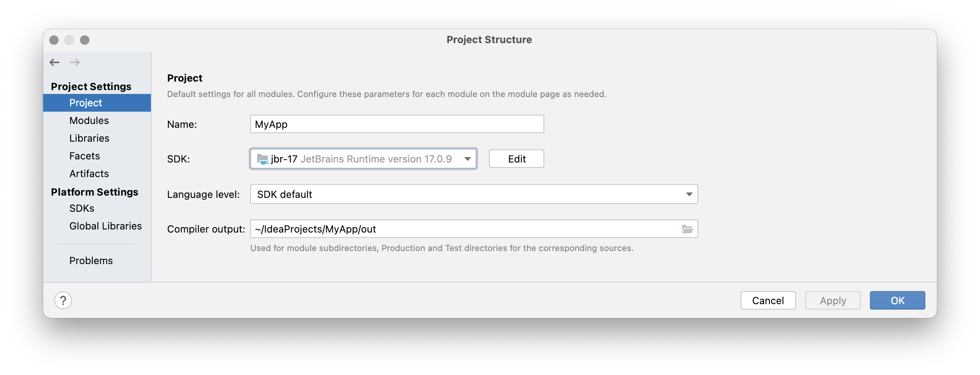Apply the project structure changes

[832, 300]
